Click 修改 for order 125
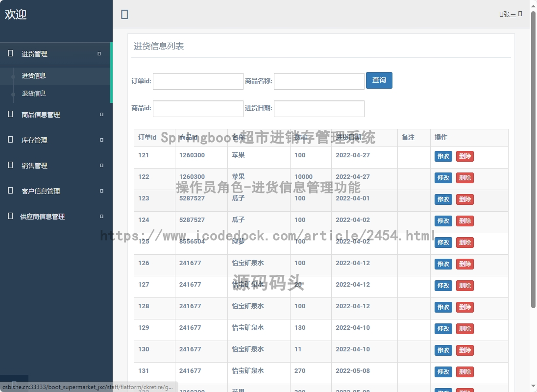This screenshot has width=537, height=392. click(443, 243)
